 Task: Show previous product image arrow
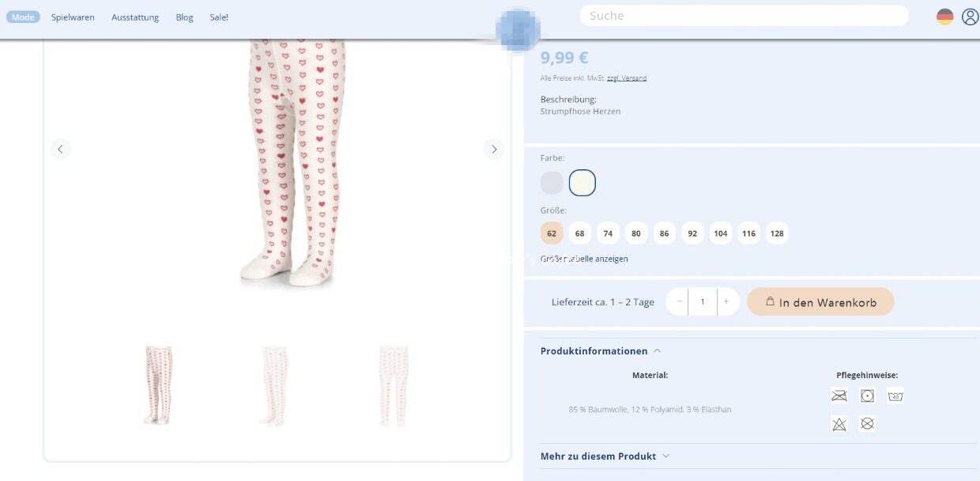61,149
